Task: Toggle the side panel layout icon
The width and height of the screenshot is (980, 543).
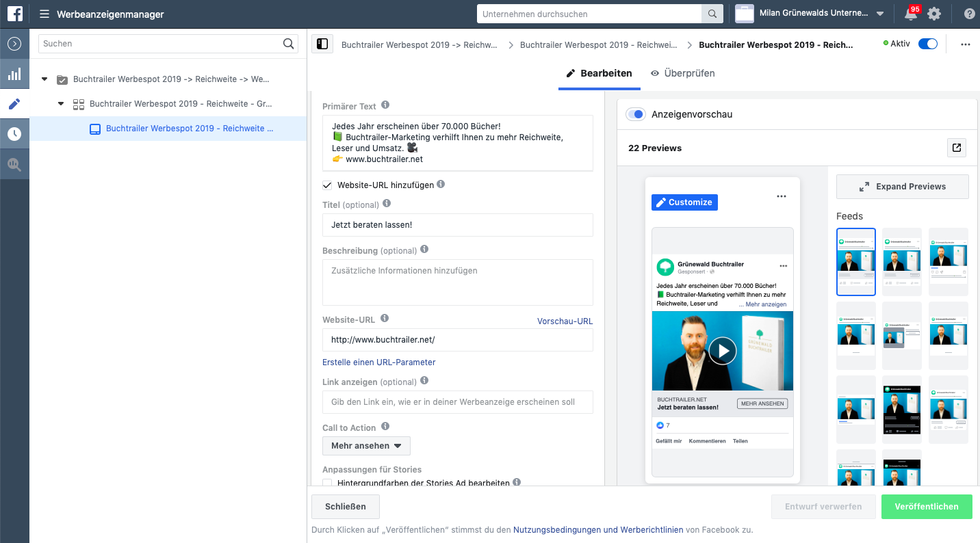Action: coord(322,44)
